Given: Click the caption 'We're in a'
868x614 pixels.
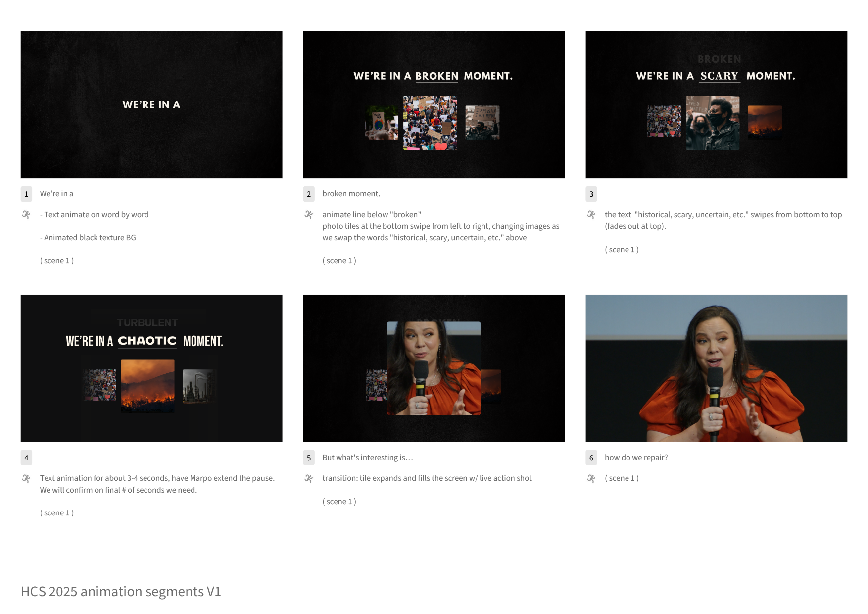Looking at the screenshot, I should [x=56, y=194].
